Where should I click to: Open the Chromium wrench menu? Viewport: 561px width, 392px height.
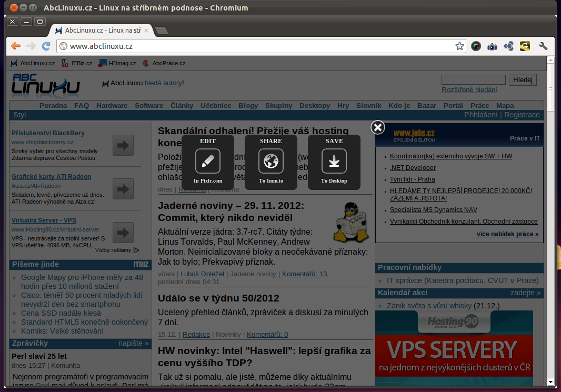[543, 46]
